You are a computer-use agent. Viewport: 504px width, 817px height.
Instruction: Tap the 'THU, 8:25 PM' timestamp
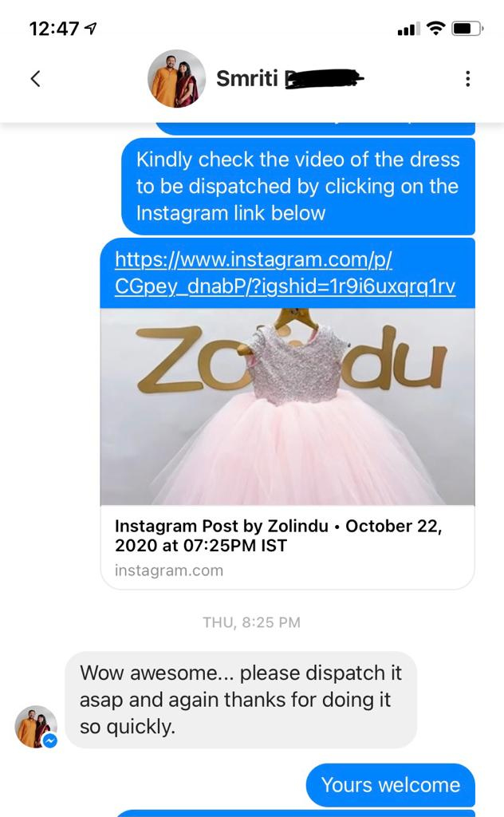pos(251,622)
